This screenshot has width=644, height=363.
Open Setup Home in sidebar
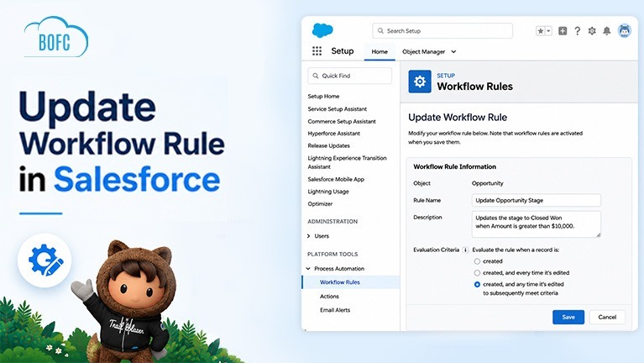pyautogui.click(x=323, y=96)
